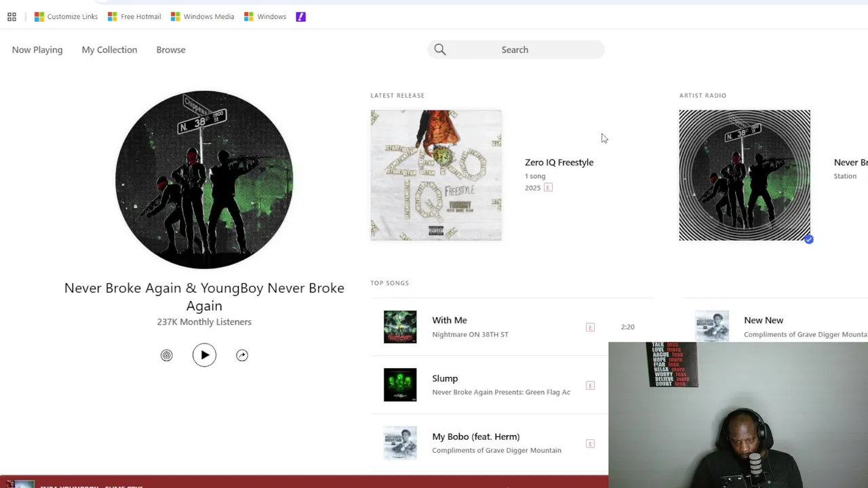Image resolution: width=868 pixels, height=488 pixels.
Task: Select the song New New
Action: pos(764,320)
